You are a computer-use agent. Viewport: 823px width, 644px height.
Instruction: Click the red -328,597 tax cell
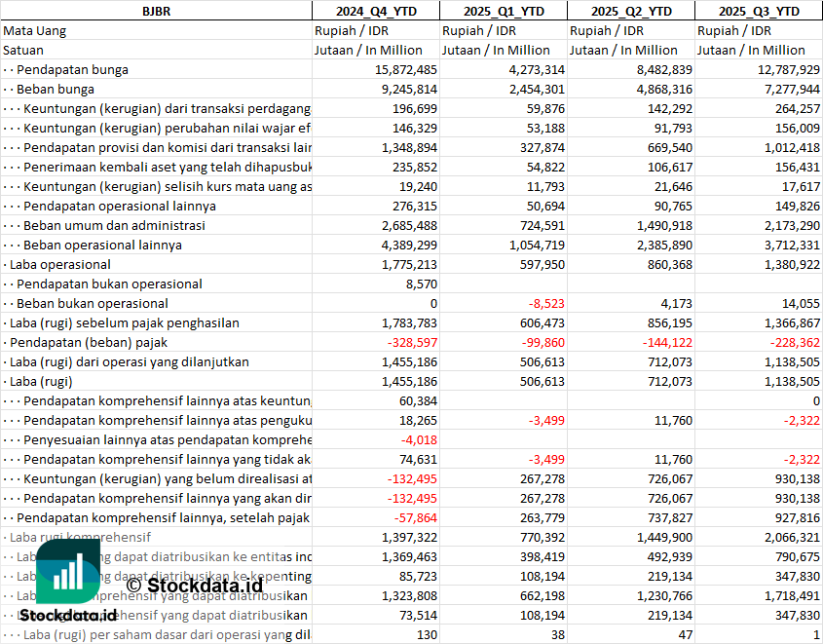click(412, 342)
